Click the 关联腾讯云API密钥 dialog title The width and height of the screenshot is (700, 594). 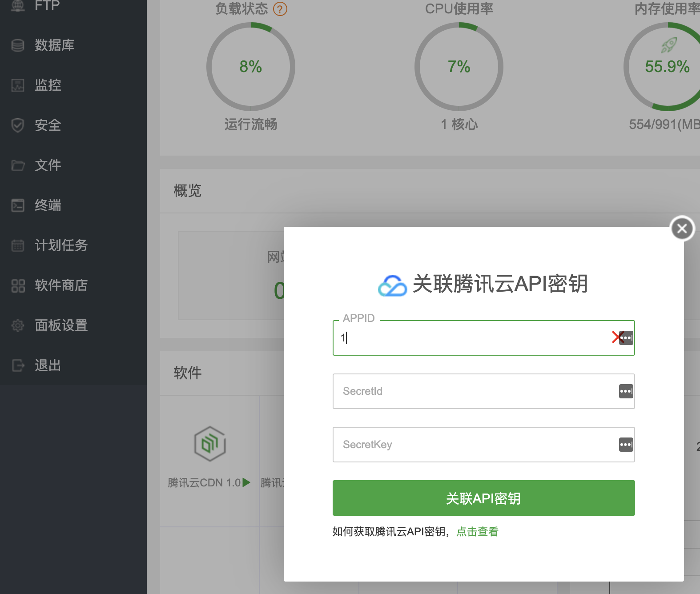coord(500,284)
